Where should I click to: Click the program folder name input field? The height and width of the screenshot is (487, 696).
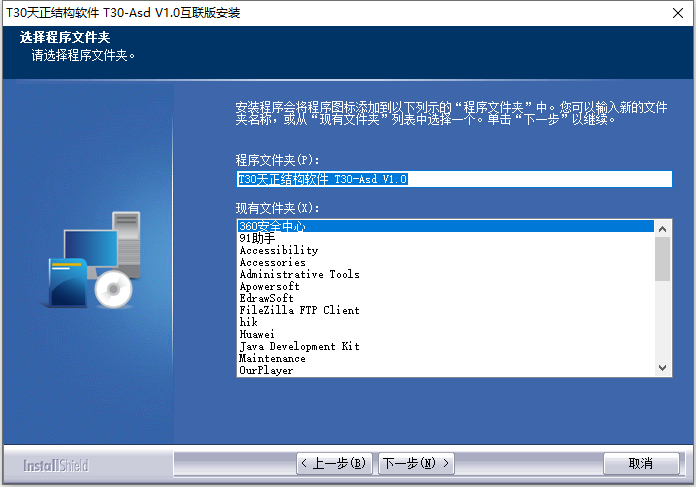(x=454, y=179)
